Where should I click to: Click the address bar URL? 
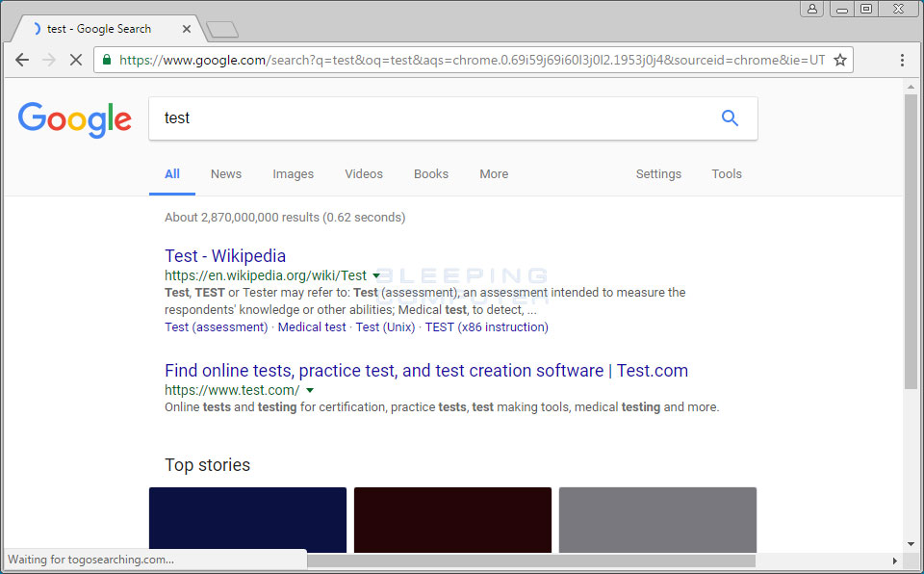pyautogui.click(x=472, y=60)
